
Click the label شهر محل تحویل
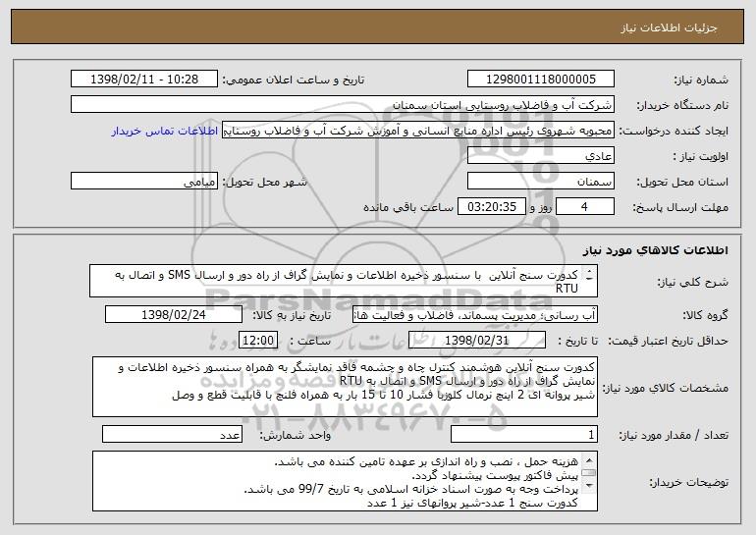[264, 182]
